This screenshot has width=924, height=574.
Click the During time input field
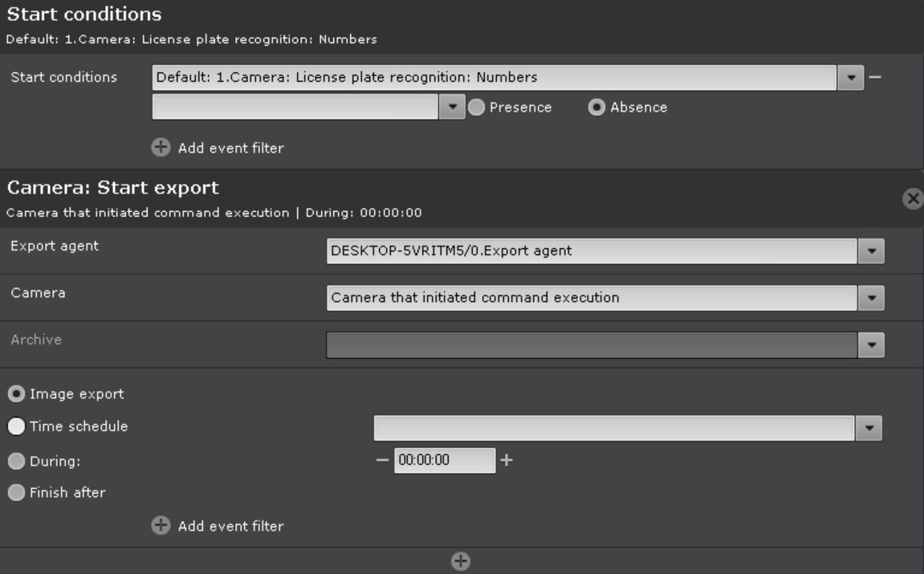click(x=444, y=461)
